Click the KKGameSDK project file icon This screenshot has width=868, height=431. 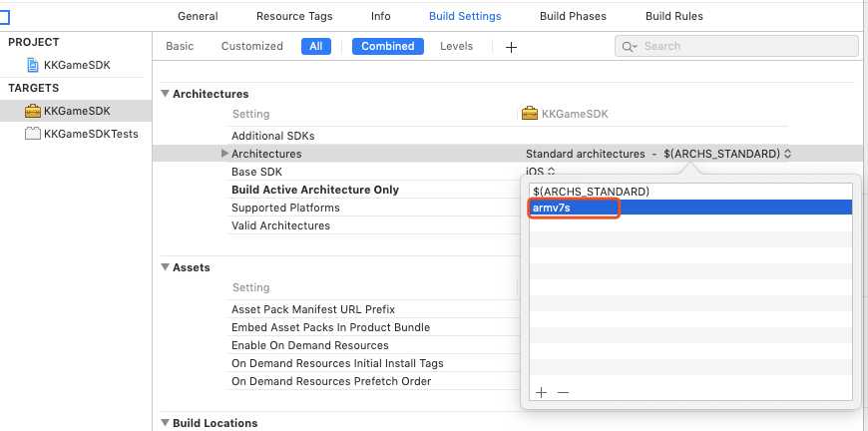(33, 65)
